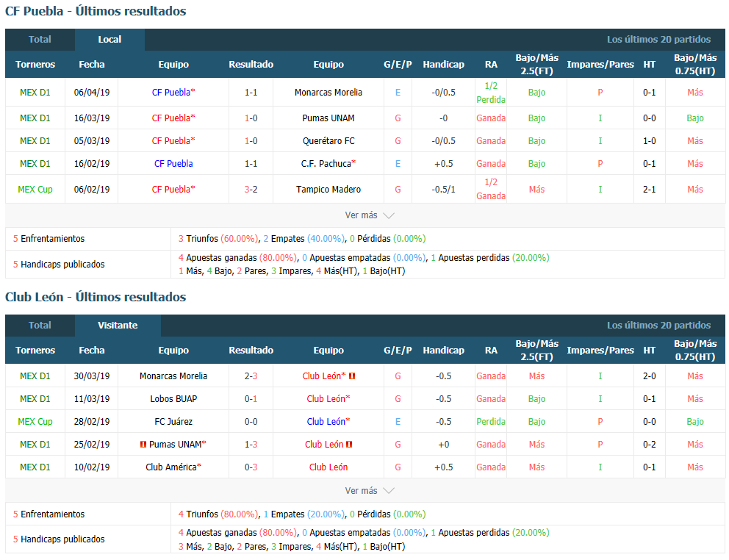Screen dimensions: 729x560
Task: Click Handicap header in CF Puebla table
Action: click(444, 65)
